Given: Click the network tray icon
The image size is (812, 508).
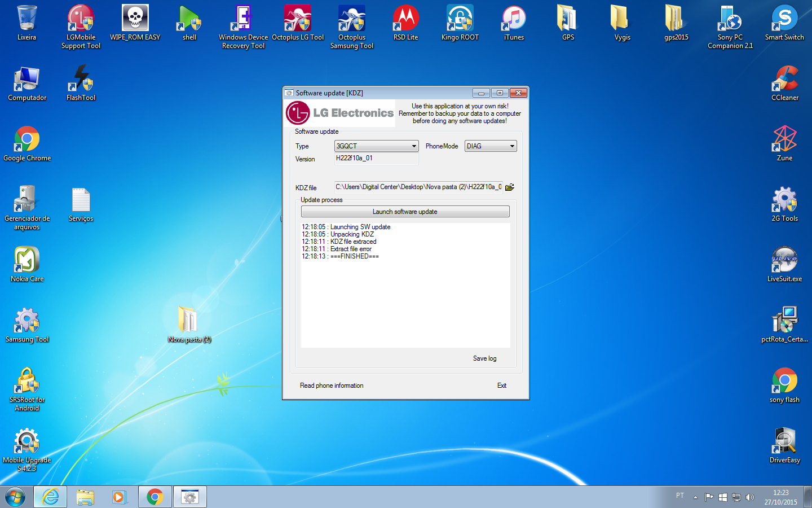Looking at the screenshot, I should (x=736, y=497).
